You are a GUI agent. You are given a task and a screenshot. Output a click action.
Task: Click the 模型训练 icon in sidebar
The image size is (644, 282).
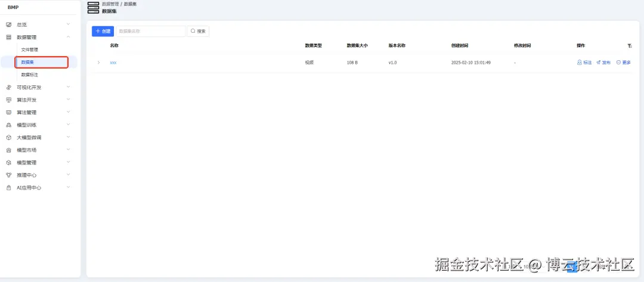[x=8, y=125]
